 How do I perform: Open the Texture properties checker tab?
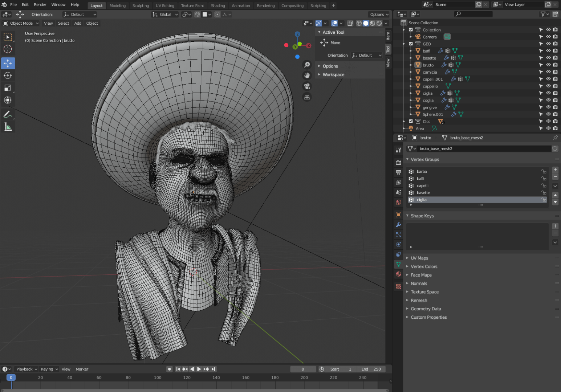pyautogui.click(x=398, y=287)
